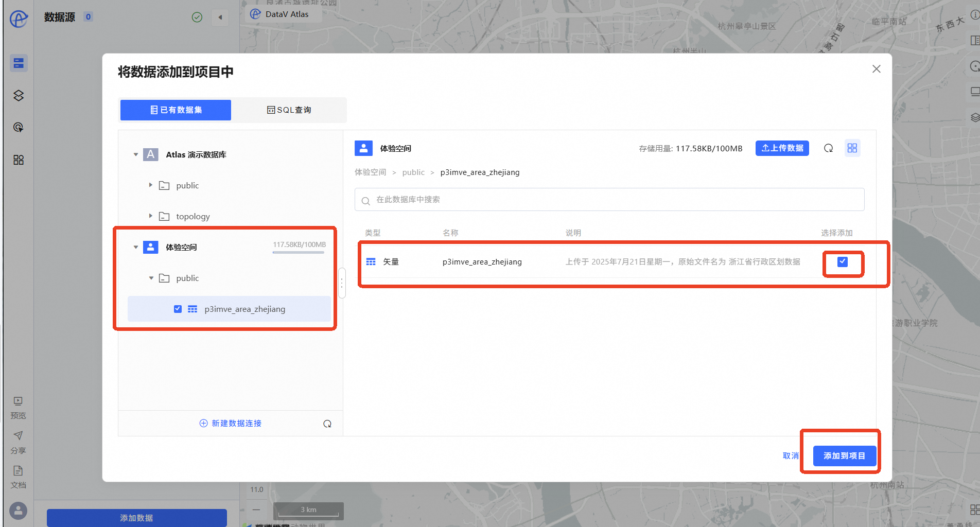The height and width of the screenshot is (527, 980).
Task: Click the p3imve_area_zhejiang breadcrumb text
Action: pyautogui.click(x=480, y=172)
